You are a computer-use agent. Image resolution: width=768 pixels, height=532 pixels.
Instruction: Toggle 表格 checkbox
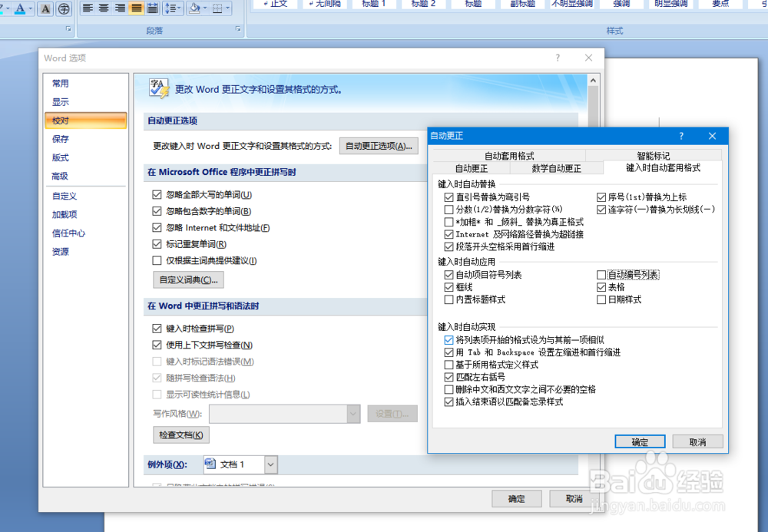[x=601, y=287]
